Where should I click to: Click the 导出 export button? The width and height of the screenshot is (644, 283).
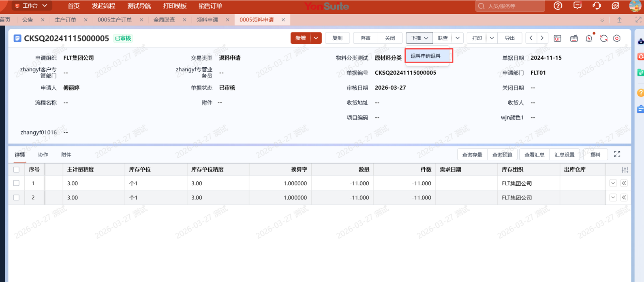tap(509, 38)
